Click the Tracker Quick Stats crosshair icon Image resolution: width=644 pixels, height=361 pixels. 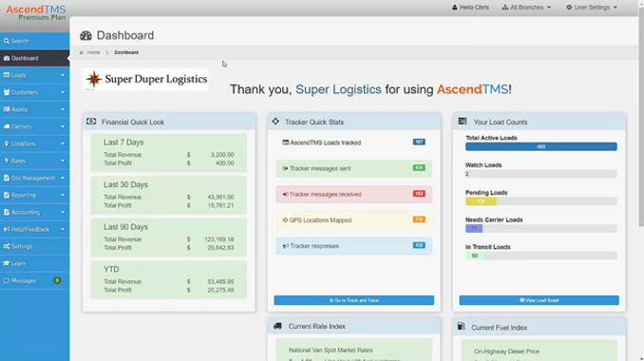coord(275,122)
